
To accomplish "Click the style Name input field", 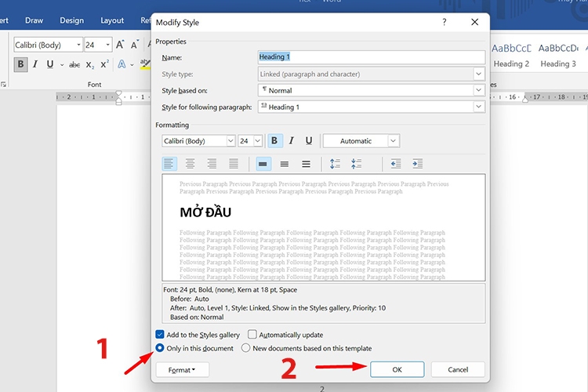I will (x=372, y=57).
